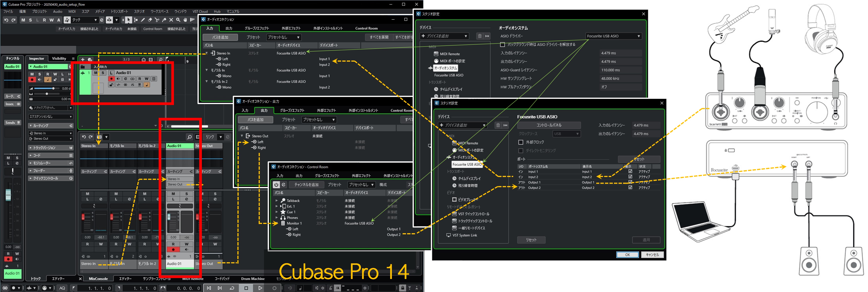Open the スタジオ menu
The width and height of the screenshot is (868, 292).
pyautogui.click(x=139, y=11)
